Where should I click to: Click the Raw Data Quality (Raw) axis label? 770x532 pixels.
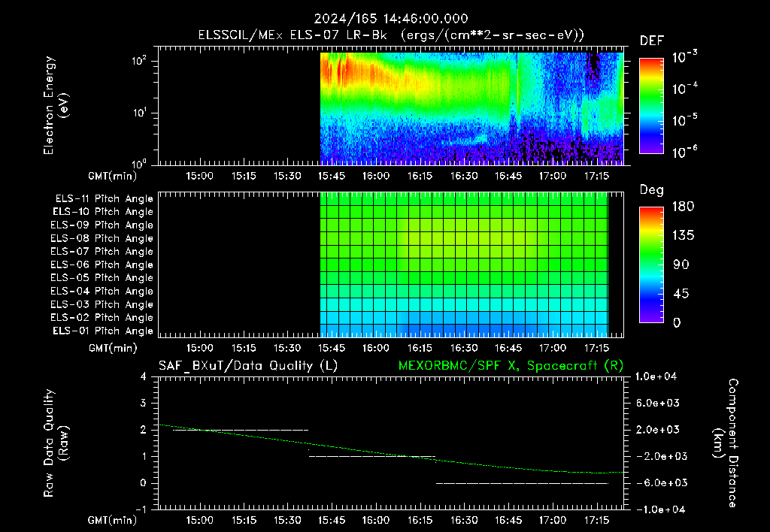56,443
